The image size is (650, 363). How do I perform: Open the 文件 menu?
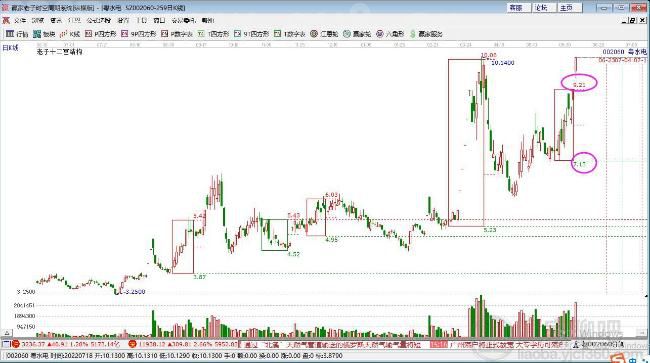pos(19,20)
